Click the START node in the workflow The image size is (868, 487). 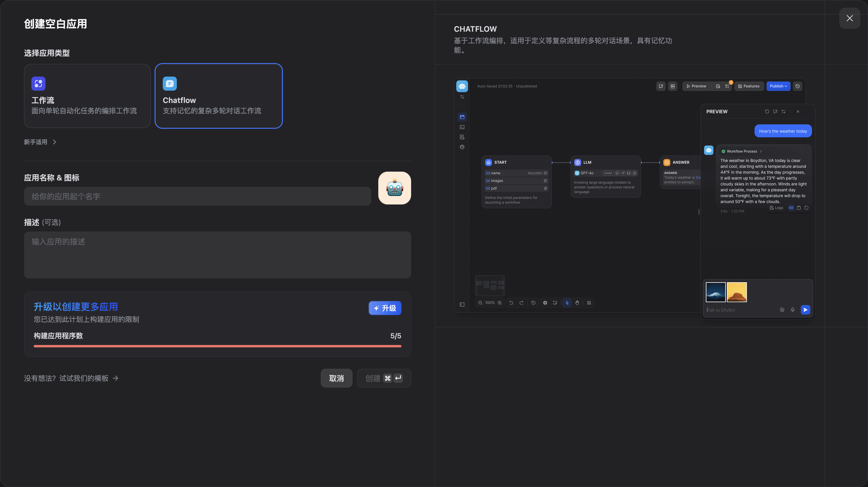point(517,182)
